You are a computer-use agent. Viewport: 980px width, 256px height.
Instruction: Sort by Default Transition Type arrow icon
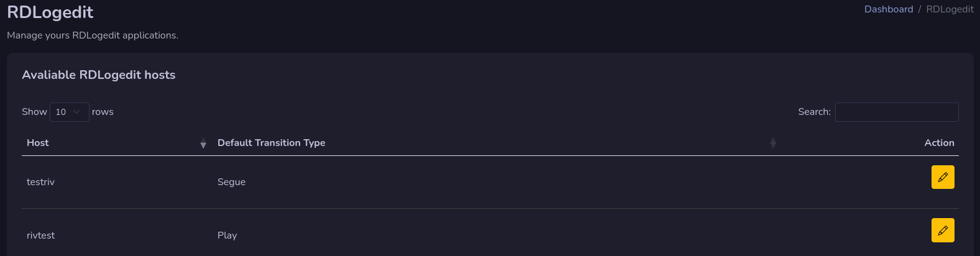coord(773,144)
